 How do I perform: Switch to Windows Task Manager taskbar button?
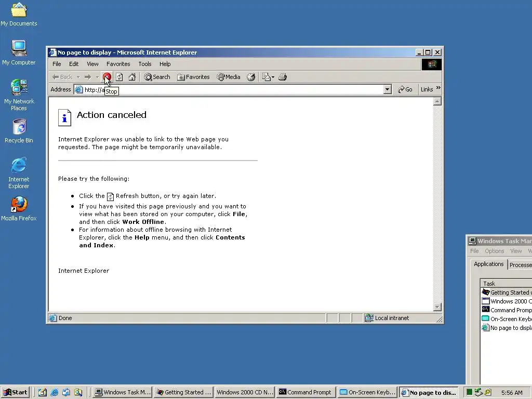click(x=123, y=392)
